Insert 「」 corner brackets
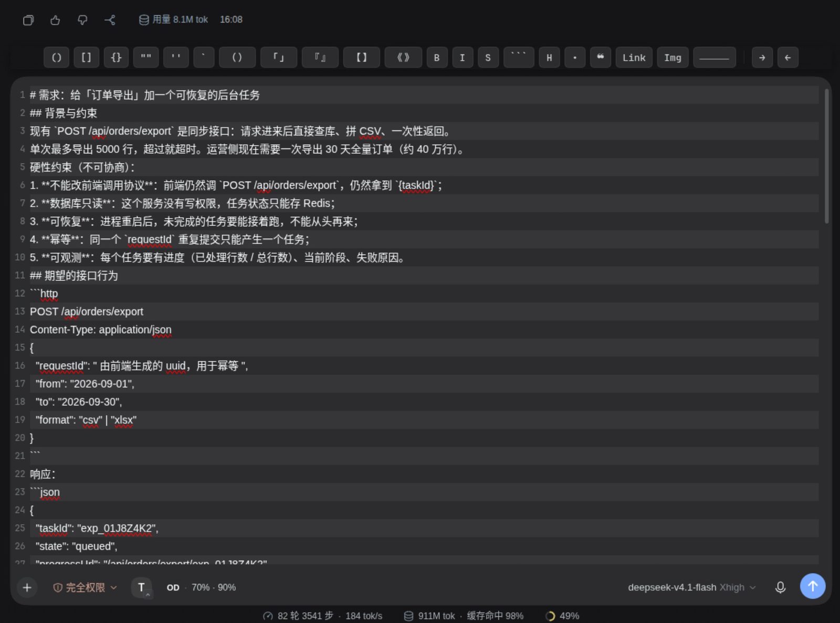Viewport: 840px width, 623px height. coord(279,57)
